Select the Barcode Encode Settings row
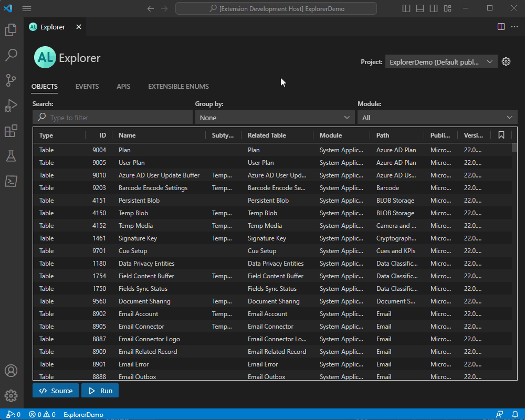Viewport: 525px width, 420px height. click(272, 188)
